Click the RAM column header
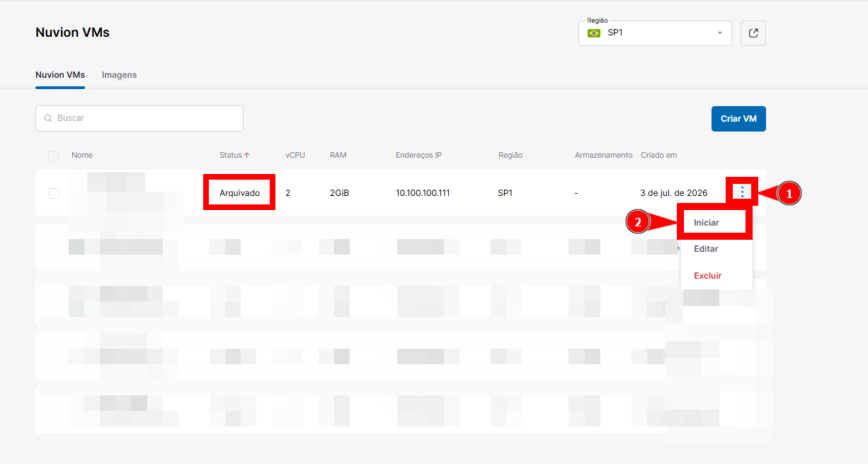 pyautogui.click(x=338, y=155)
